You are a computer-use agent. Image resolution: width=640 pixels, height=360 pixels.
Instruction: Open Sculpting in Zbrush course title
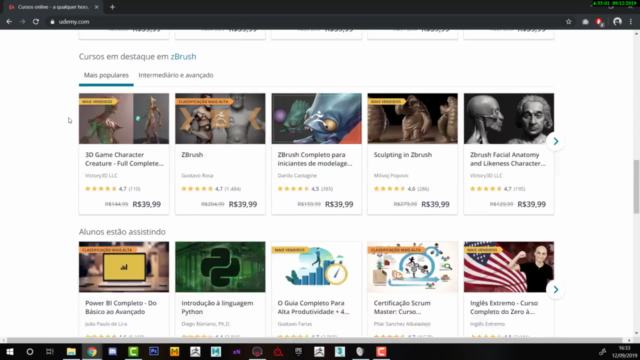point(402,155)
